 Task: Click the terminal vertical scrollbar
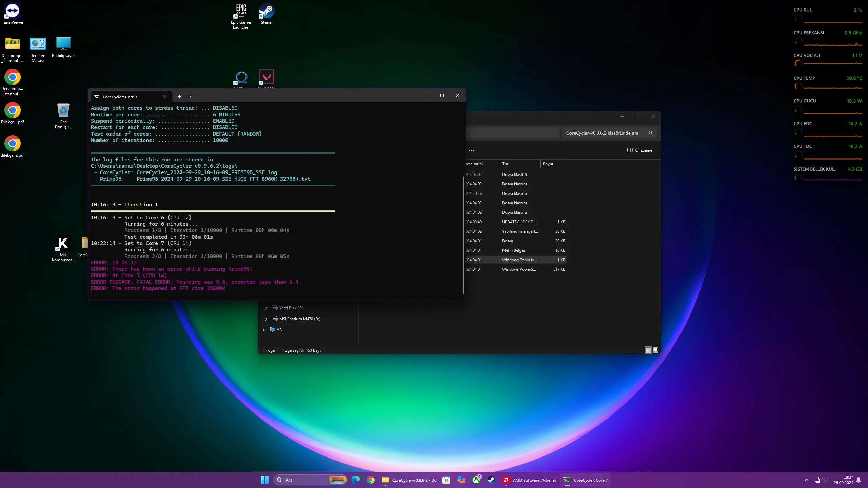coord(463,235)
